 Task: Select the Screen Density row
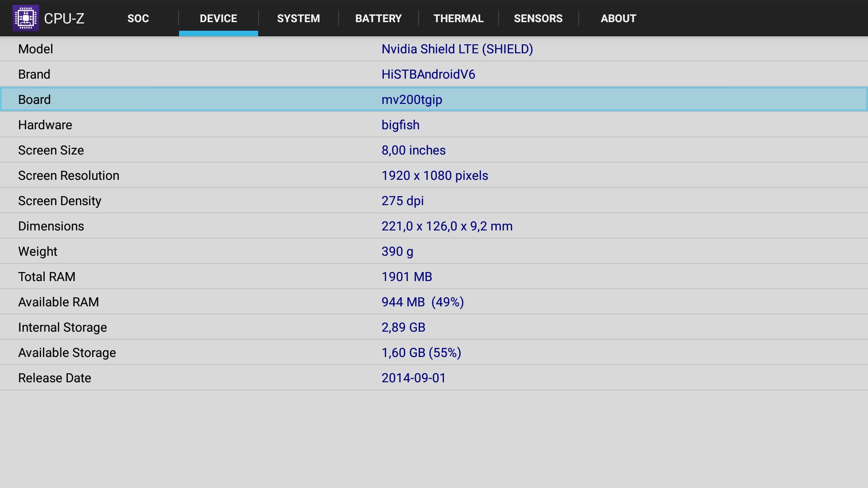(434, 201)
